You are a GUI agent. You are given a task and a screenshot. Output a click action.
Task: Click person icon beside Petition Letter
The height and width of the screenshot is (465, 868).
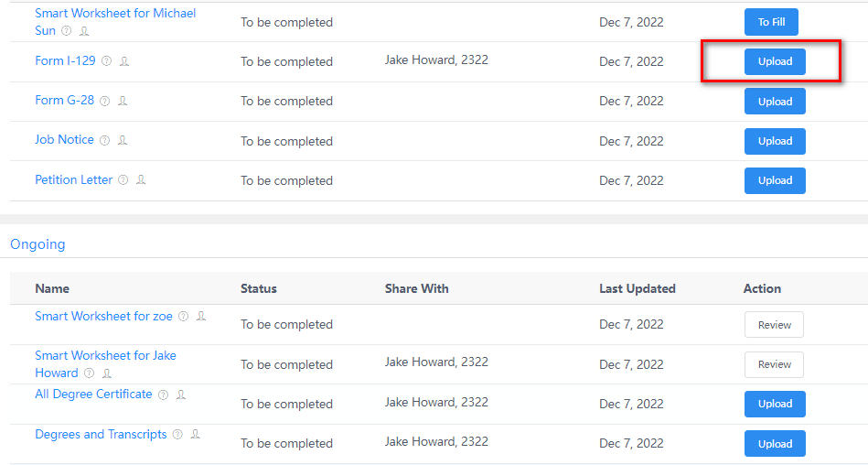(x=141, y=180)
